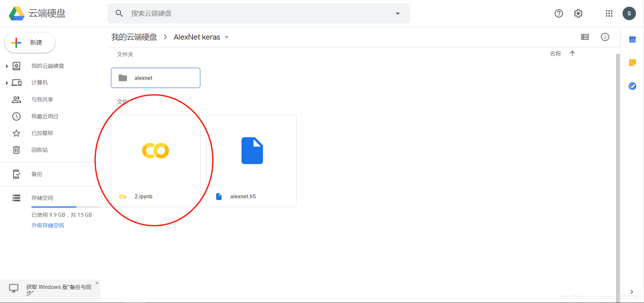
Task: Click small file icon beside alexnet.h5
Action: pyautogui.click(x=219, y=197)
